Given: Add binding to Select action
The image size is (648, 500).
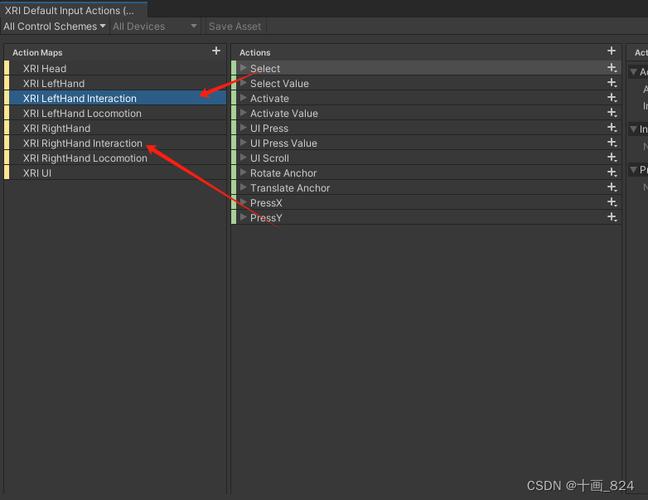Looking at the screenshot, I should pyautogui.click(x=612, y=68).
